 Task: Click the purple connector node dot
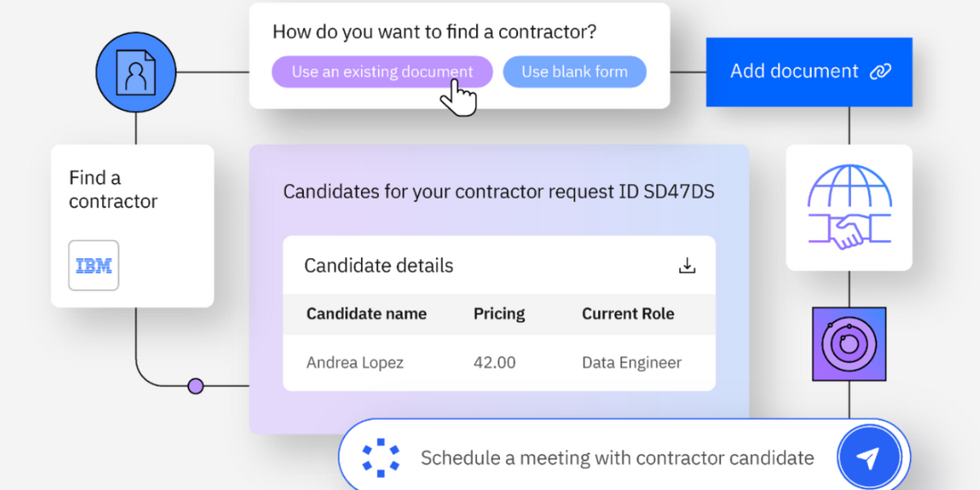tap(196, 385)
